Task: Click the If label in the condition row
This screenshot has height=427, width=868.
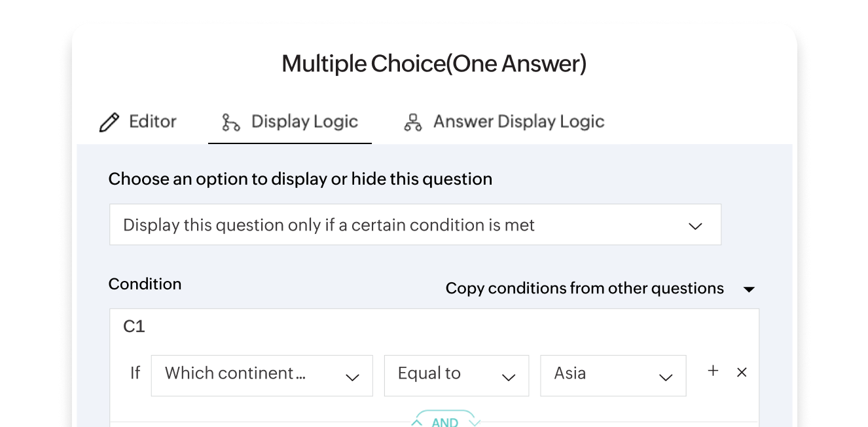Action: [x=135, y=373]
